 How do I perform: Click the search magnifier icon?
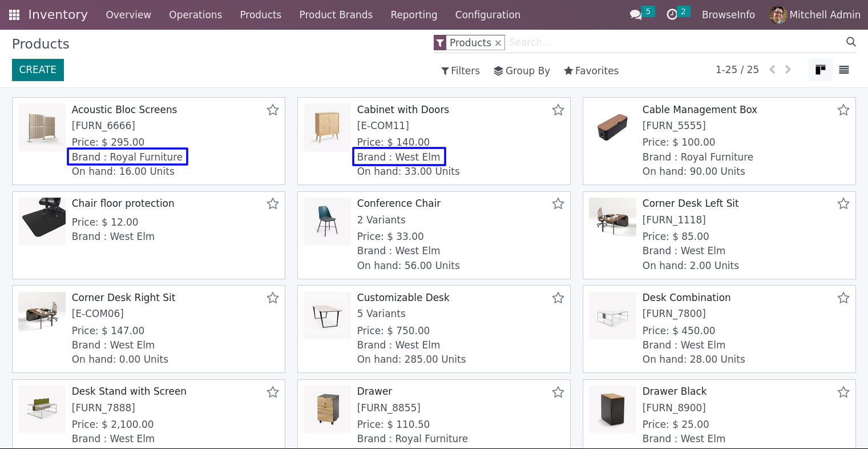[851, 42]
